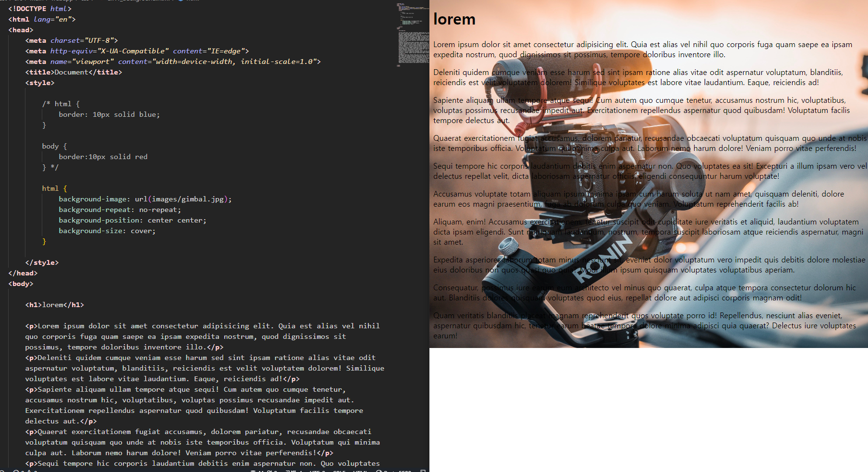The height and width of the screenshot is (472, 868).
Task: Click the "<title>Document</title>" line
Action: (73, 72)
